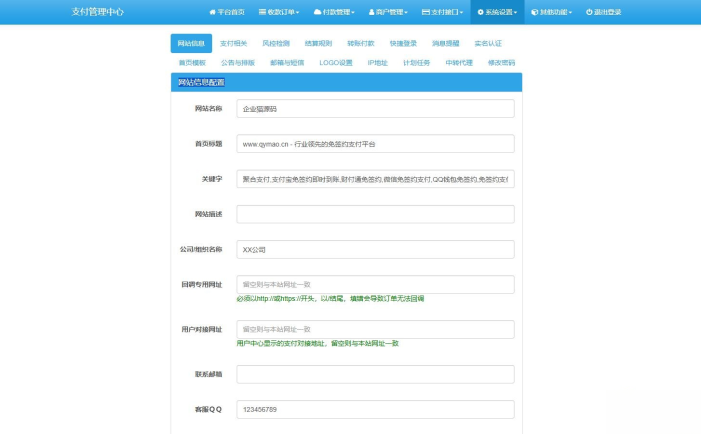Click the 回调专用网址 label
Image resolution: width=701 pixels, height=434 pixels.
(x=202, y=284)
